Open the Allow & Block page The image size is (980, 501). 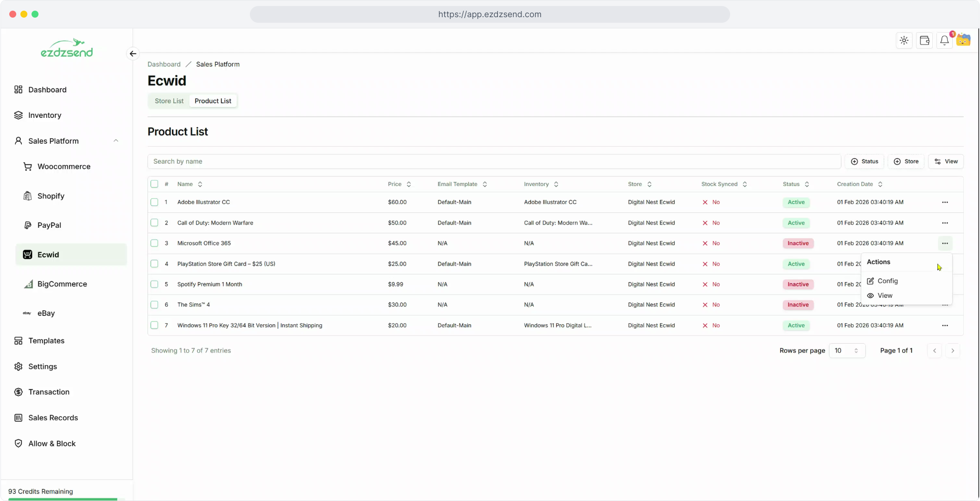click(x=51, y=443)
